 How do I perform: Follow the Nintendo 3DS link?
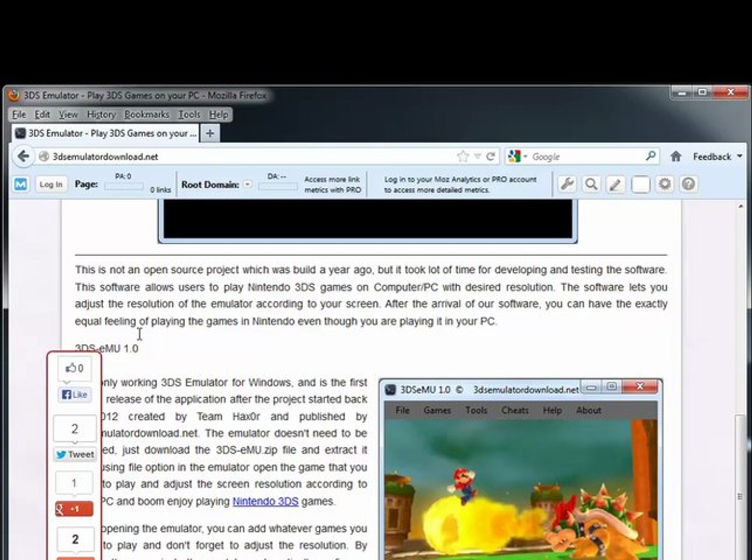[x=265, y=501]
